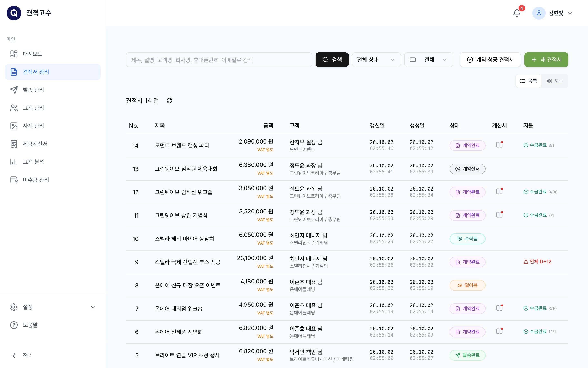Click 발송완료 badge for 브라이트 연말 VIP
This screenshot has width=588, height=368.
point(467,355)
